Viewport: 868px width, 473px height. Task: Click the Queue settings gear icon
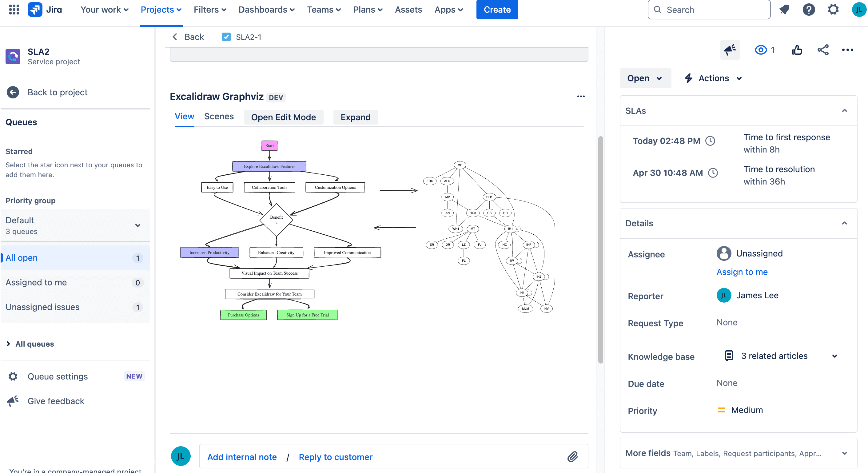tap(13, 376)
